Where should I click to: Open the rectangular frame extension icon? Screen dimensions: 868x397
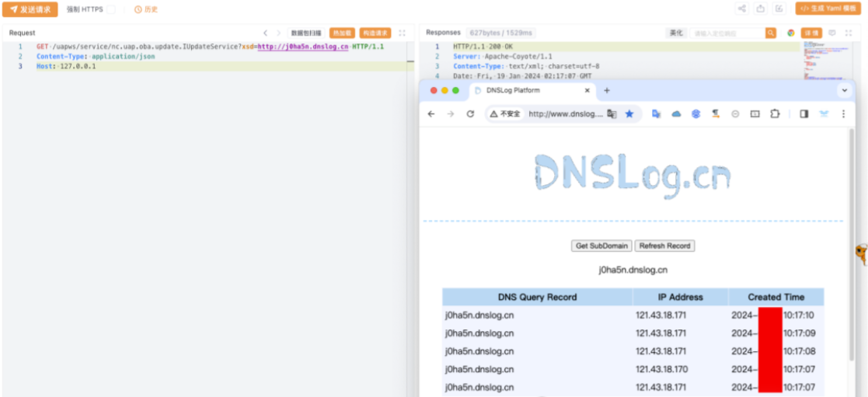[755, 113]
